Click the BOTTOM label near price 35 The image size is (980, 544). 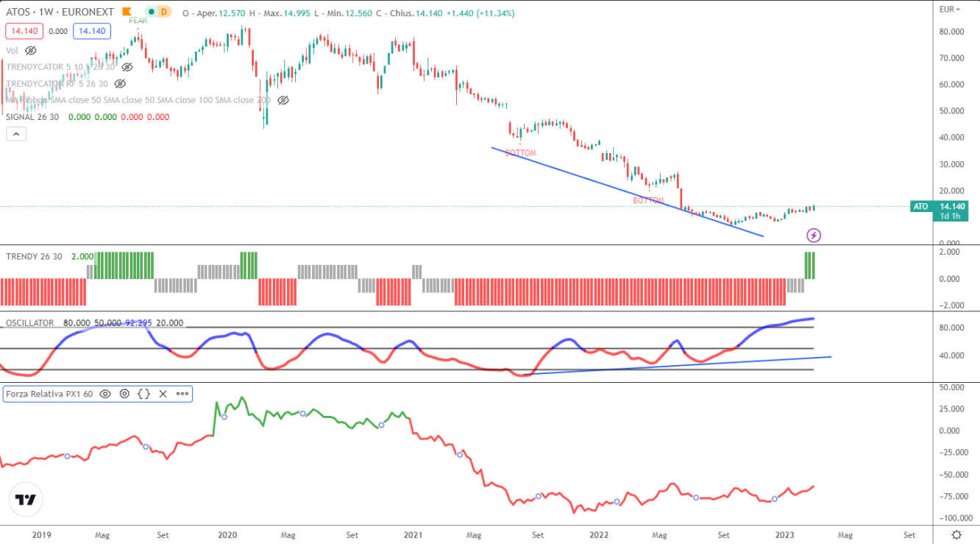coord(521,153)
